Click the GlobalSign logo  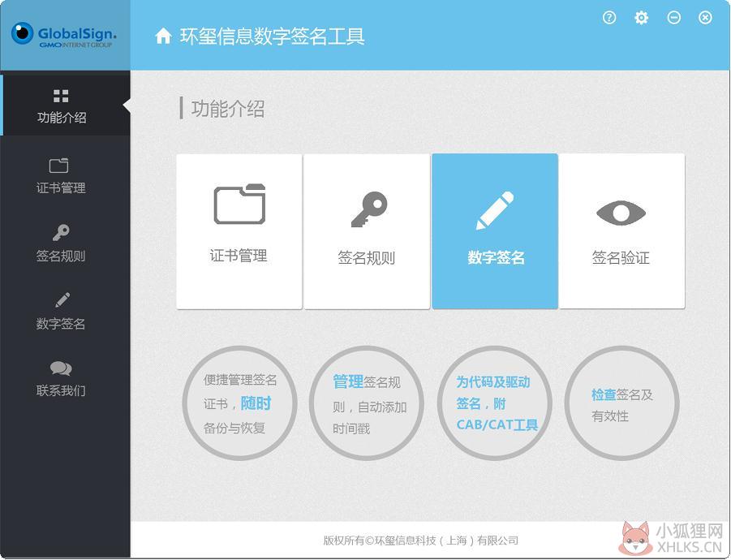click(64, 35)
